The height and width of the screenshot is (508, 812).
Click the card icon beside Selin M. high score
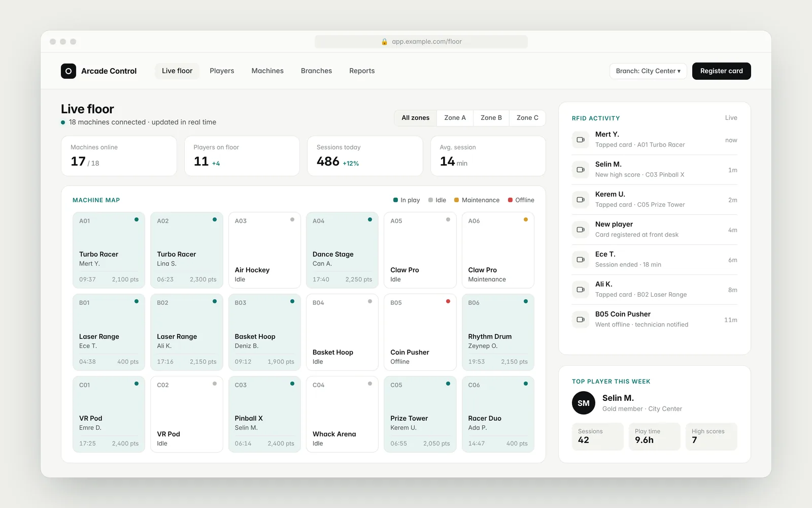pos(581,170)
